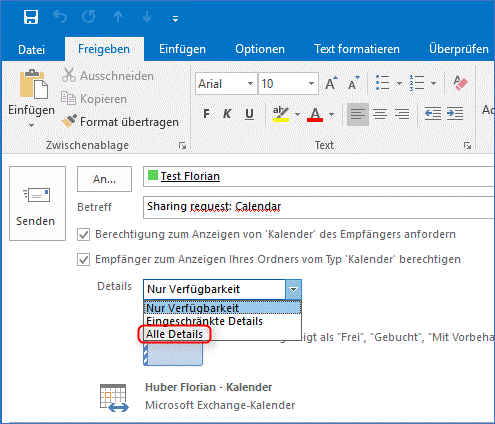
Task: Apply bullet list formatting
Action: 382,83
